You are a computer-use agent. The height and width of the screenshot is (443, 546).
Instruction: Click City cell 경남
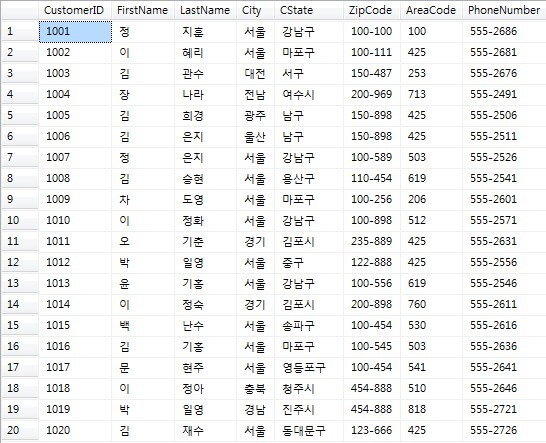(x=255, y=409)
